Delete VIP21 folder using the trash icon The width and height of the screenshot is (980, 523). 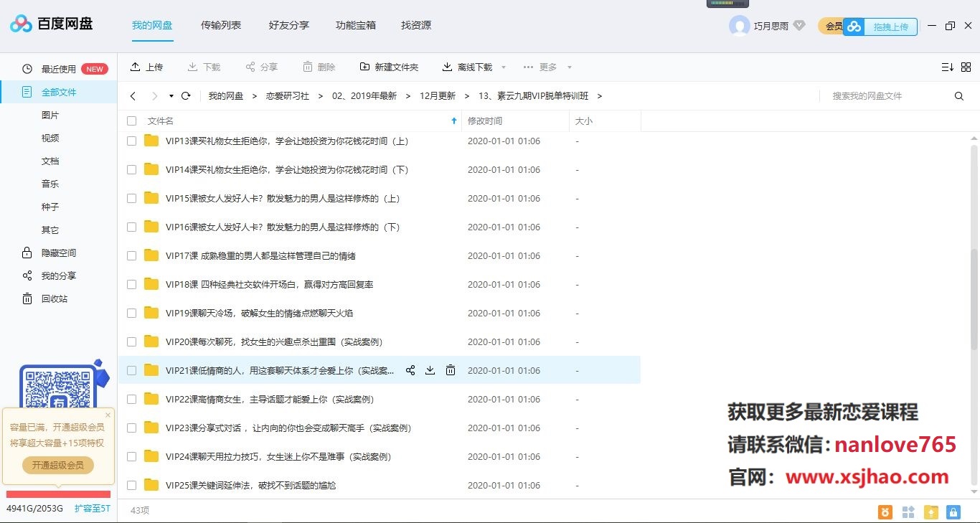(451, 370)
